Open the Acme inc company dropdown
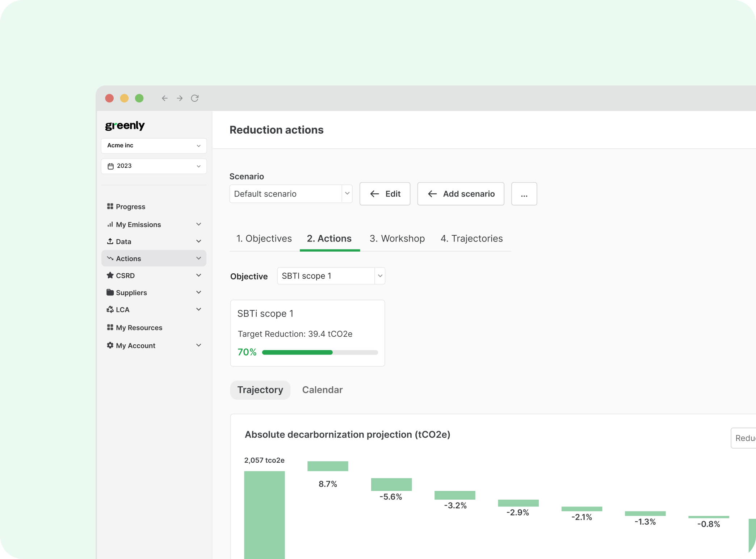The image size is (756, 559). [x=154, y=146]
